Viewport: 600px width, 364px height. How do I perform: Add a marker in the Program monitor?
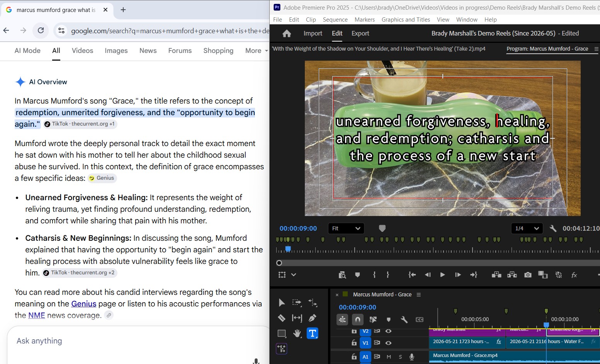click(x=357, y=275)
